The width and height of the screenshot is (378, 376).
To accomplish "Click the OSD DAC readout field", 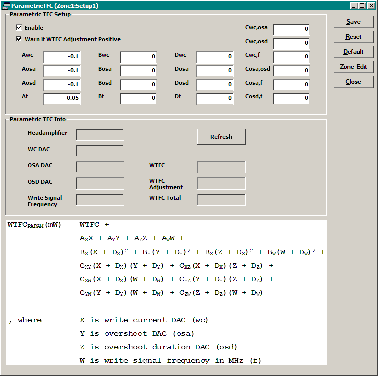I will (100, 183).
